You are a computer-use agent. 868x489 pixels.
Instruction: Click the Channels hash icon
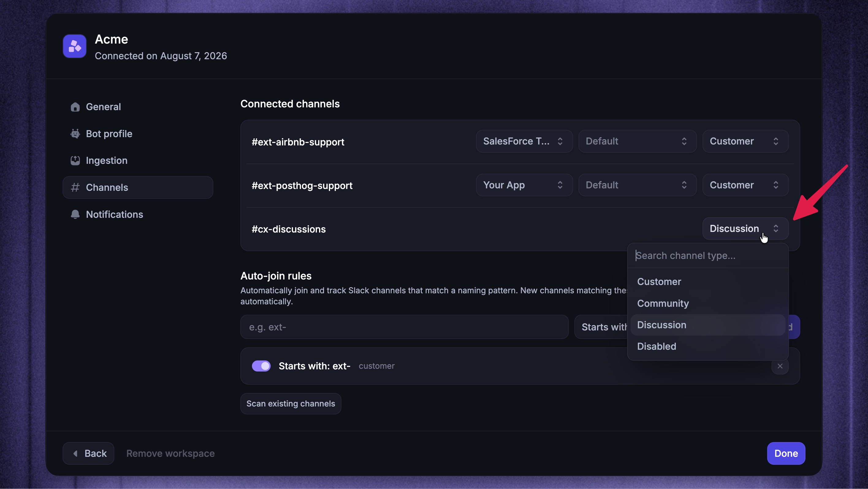coord(75,187)
